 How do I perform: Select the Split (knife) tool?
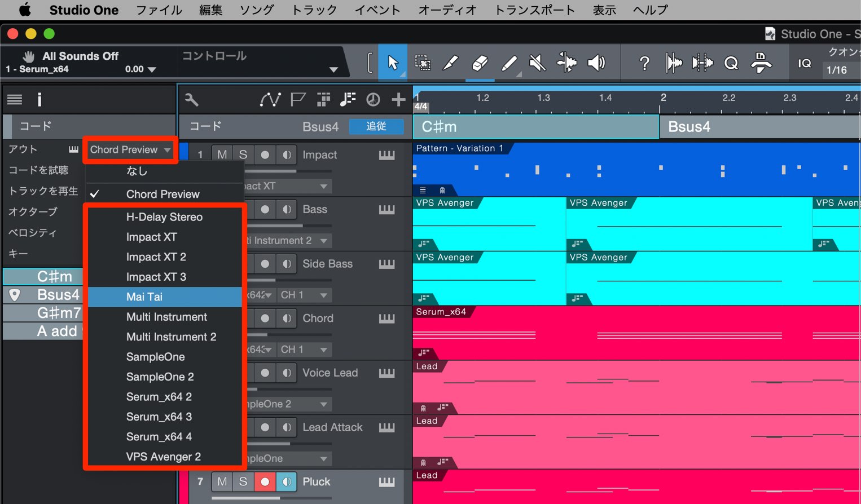tap(451, 63)
